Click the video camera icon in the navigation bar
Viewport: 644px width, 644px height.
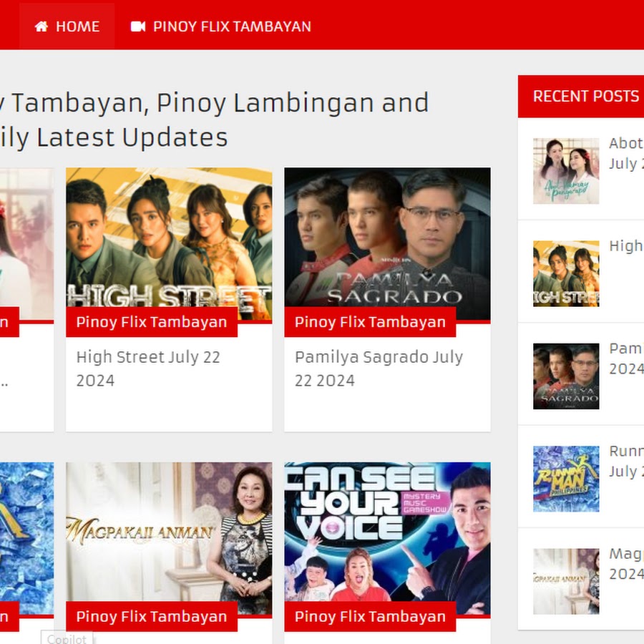[x=138, y=26]
